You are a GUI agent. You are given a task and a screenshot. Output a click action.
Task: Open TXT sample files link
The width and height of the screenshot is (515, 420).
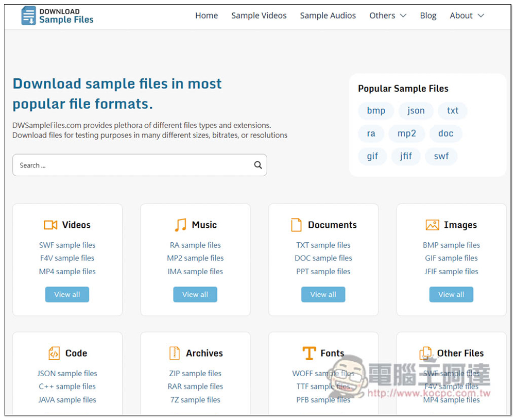[323, 245]
